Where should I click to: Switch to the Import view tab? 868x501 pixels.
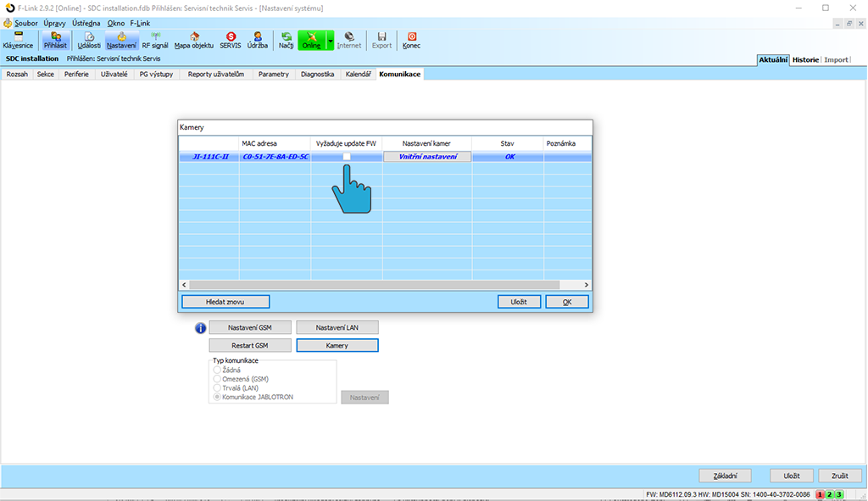[x=836, y=60]
